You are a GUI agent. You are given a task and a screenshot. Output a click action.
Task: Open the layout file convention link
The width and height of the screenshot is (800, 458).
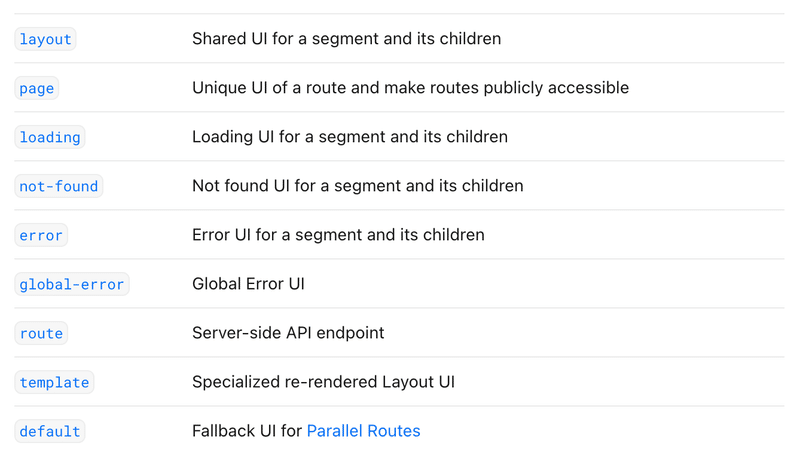pos(45,39)
